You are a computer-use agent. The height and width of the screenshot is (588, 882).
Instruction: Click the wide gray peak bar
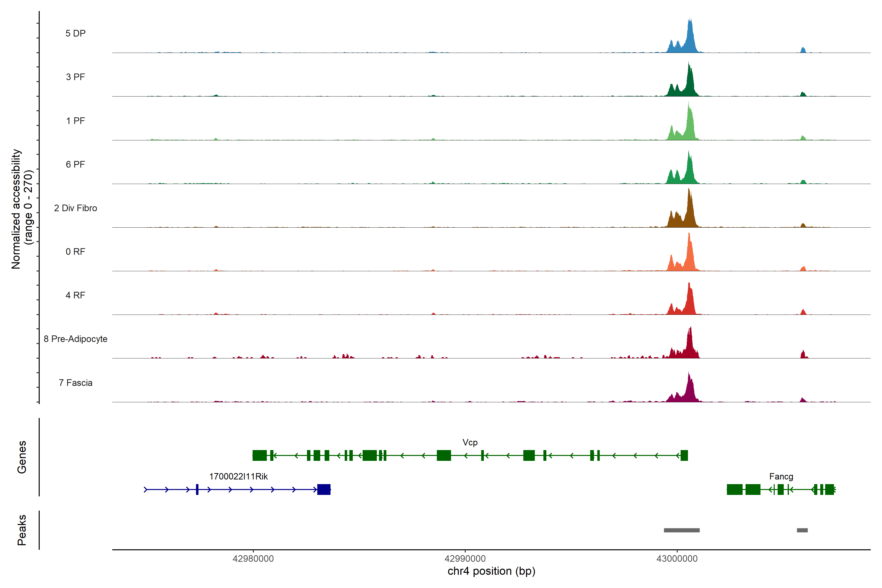[681, 530]
